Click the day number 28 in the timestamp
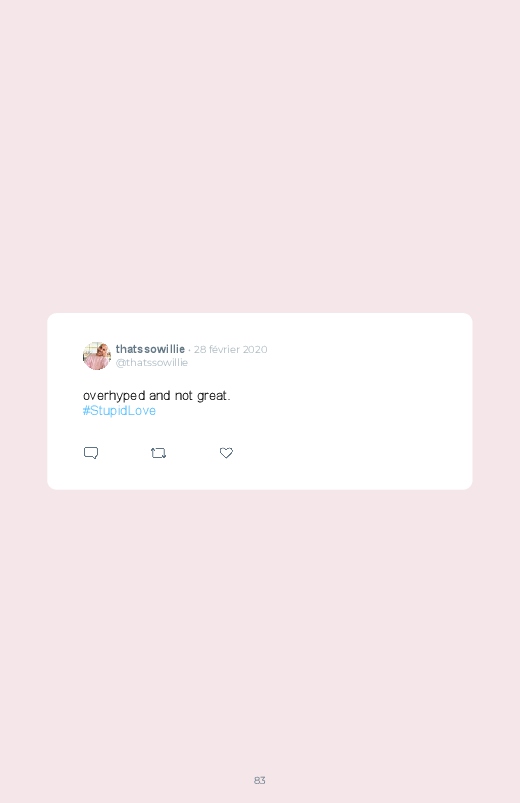Screen dimensions: 520x803 [x=200, y=349]
